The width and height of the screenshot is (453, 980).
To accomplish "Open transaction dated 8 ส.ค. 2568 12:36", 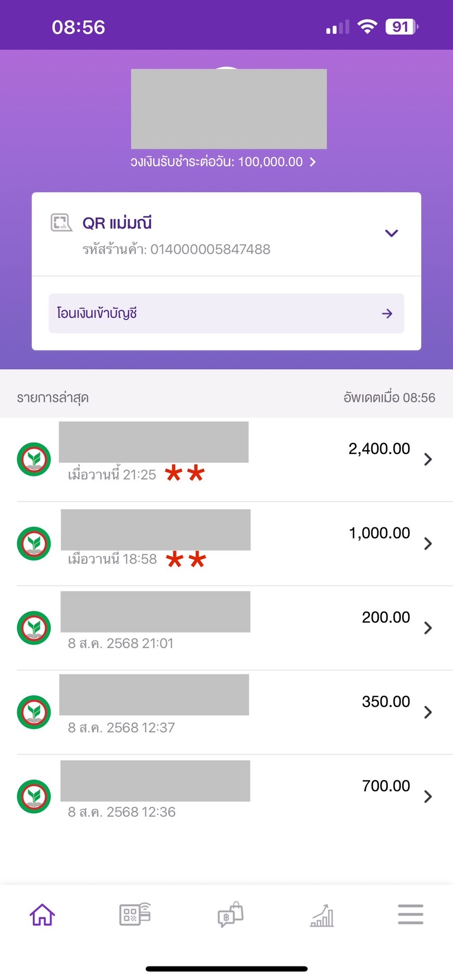I will pyautogui.click(x=227, y=797).
